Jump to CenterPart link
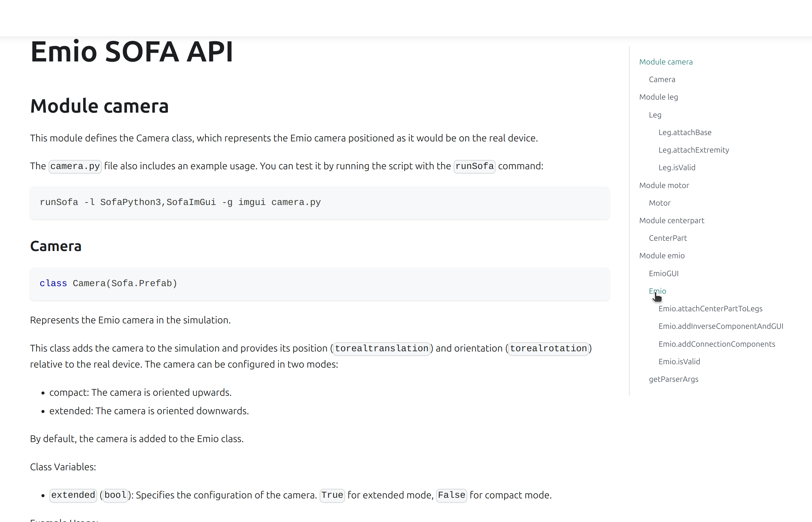 [668, 238]
